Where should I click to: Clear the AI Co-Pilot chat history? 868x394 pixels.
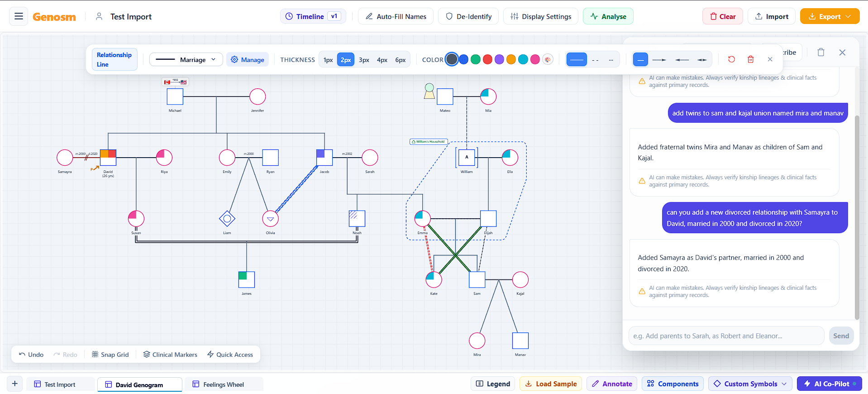821,53
